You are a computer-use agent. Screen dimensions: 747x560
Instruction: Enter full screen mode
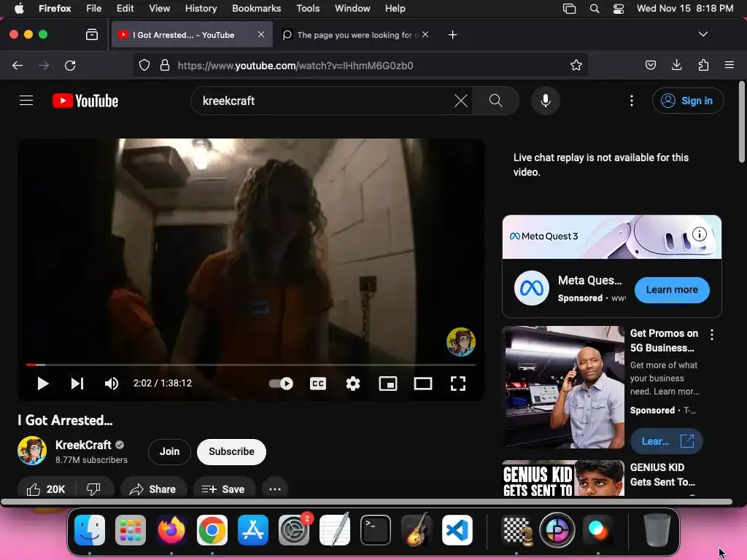(x=458, y=384)
